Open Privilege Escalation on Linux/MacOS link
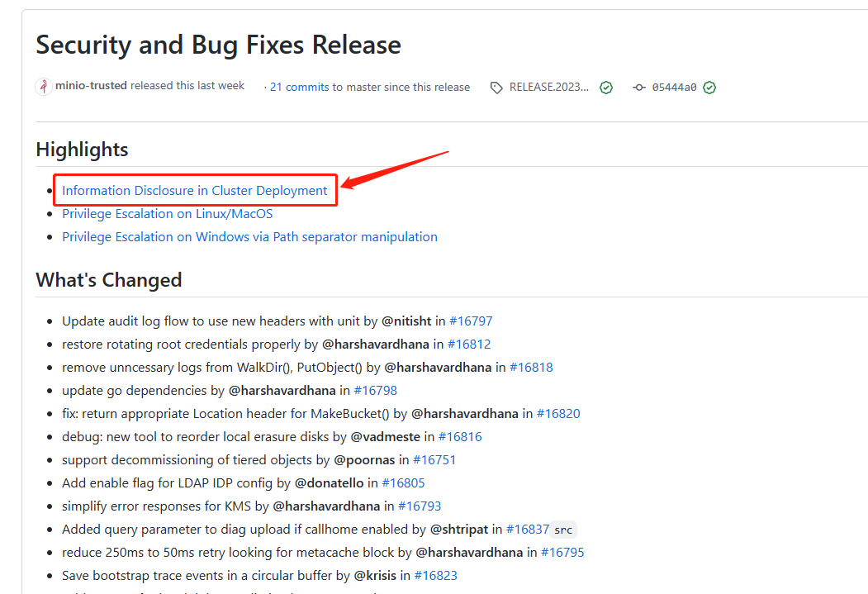Viewport: 868px width, 594px height. [167, 214]
